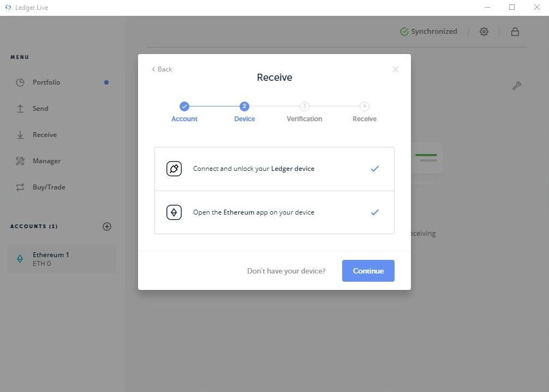Click the Ethereum app icon in dialog
This screenshot has height=392, width=549.
coord(174,212)
